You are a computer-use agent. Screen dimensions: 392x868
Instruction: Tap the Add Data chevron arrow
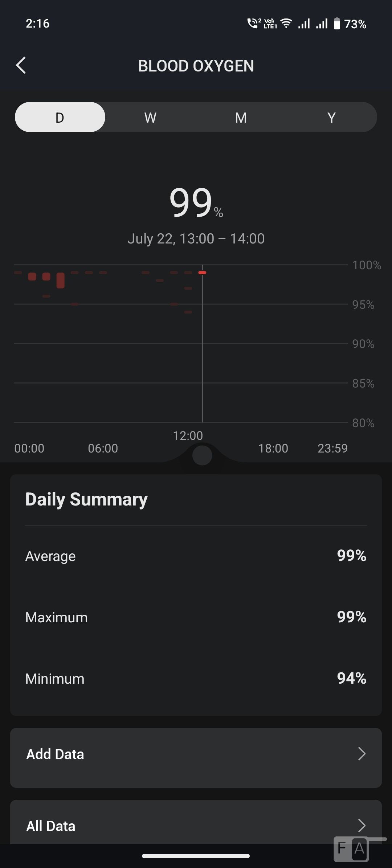(362, 754)
